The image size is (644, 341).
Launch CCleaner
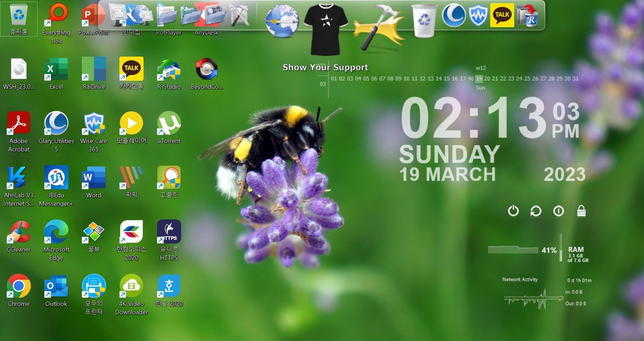click(x=19, y=236)
